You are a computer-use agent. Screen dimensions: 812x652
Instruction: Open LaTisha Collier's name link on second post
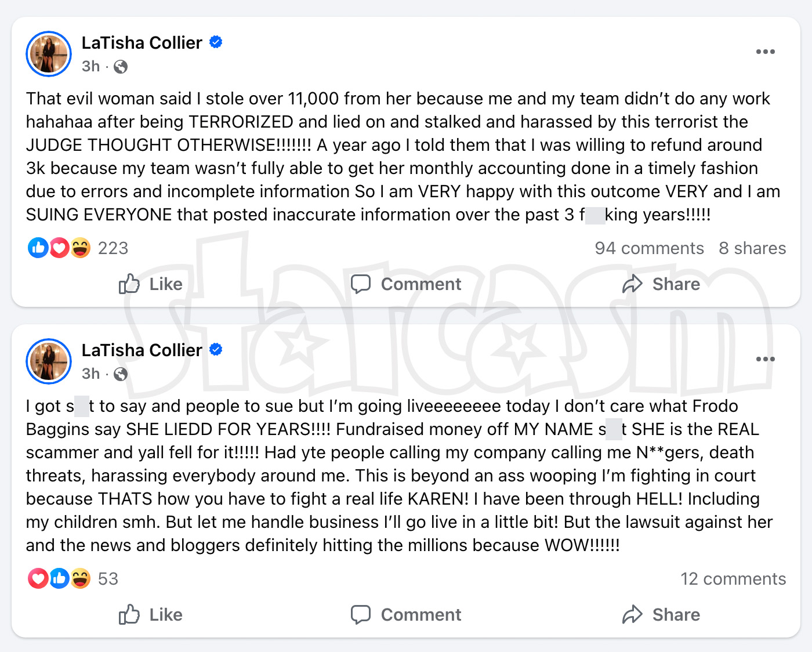142,350
